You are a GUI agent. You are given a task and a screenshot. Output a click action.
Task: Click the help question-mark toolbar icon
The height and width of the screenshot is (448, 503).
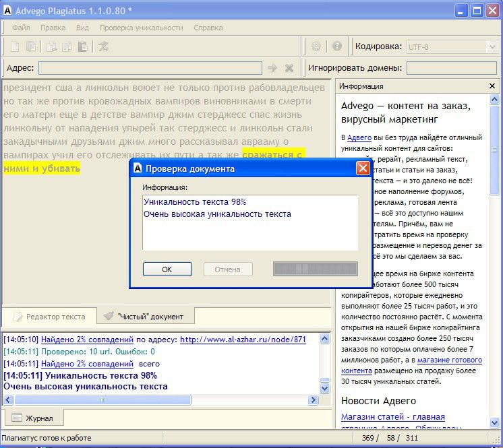[x=337, y=46]
